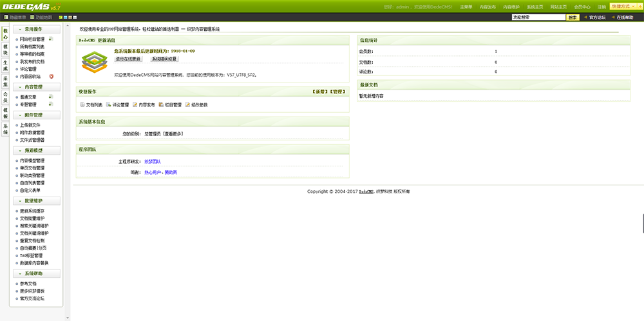Switch to the 核心 side tab

point(5,34)
